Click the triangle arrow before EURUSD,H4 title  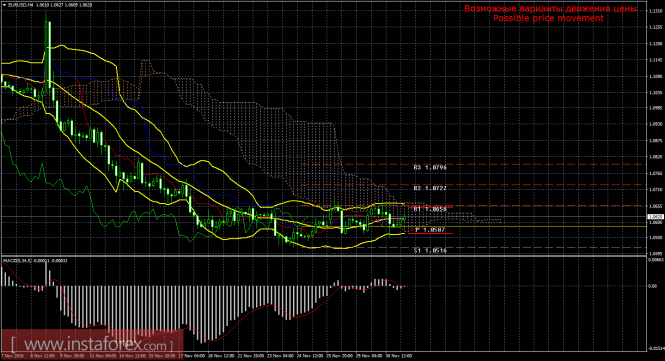(x=4, y=6)
